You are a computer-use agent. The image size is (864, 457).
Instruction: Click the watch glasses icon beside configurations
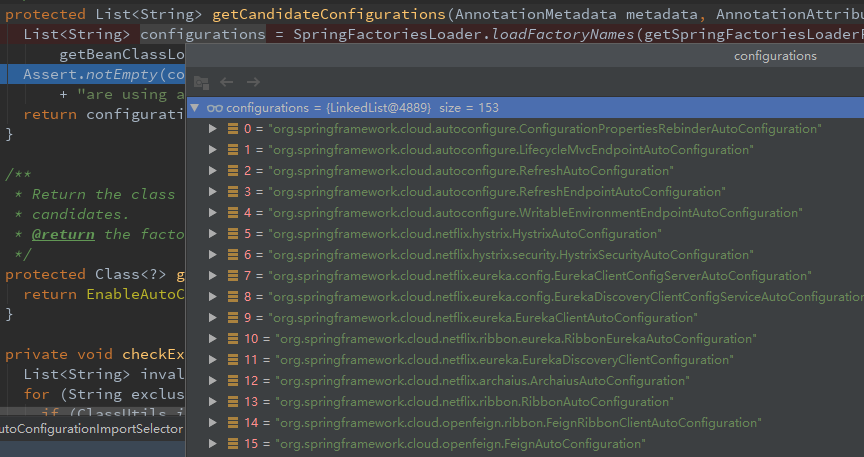click(x=214, y=108)
